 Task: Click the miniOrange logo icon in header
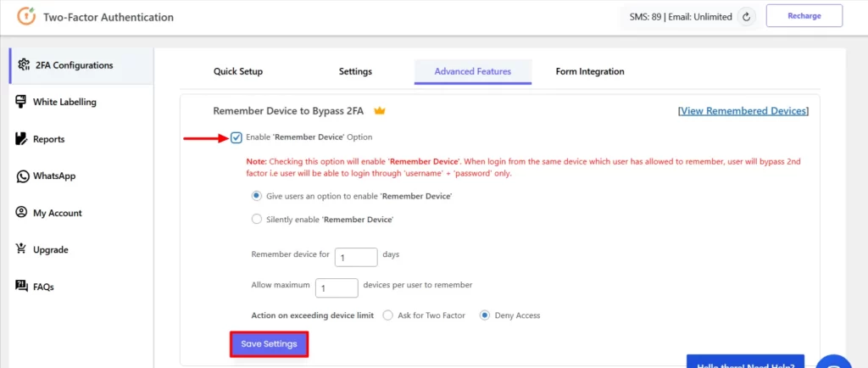point(26,16)
